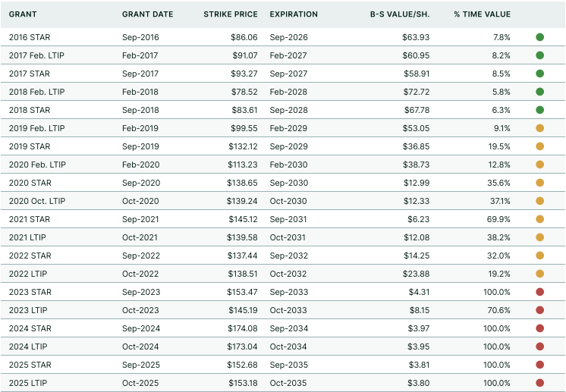The image size is (566, 392).
Task: Click the Sep-2024 grant date cell
Action: (x=141, y=328)
